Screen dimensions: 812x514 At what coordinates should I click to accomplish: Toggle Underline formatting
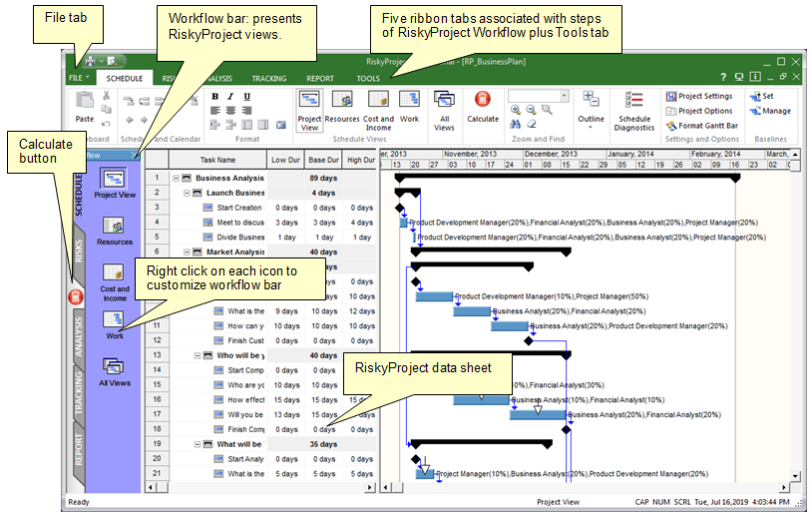click(x=247, y=97)
